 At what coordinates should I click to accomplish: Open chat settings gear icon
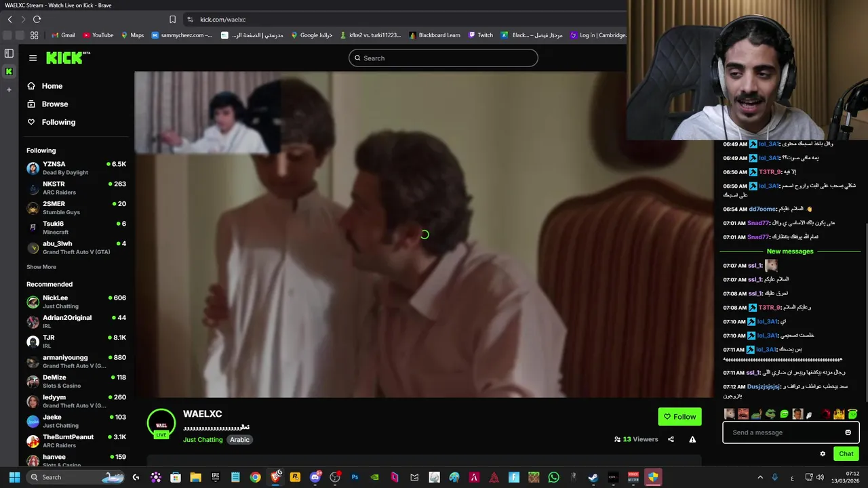pyautogui.click(x=823, y=454)
